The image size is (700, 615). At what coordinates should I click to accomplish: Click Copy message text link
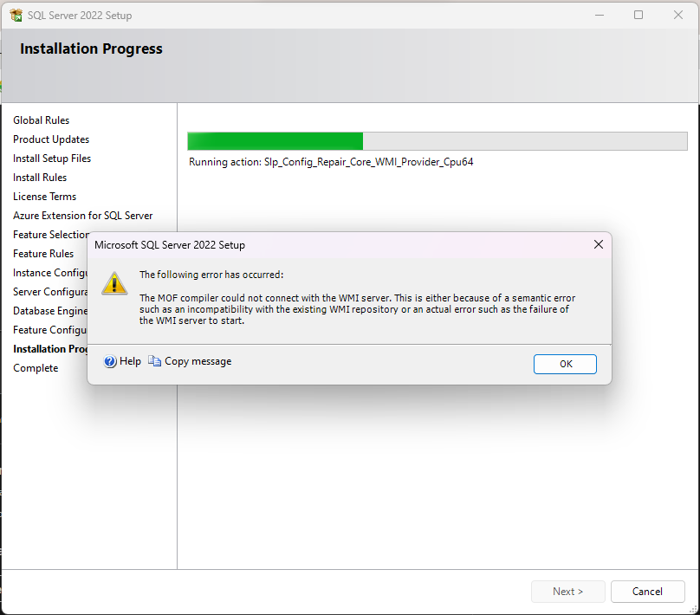[198, 361]
